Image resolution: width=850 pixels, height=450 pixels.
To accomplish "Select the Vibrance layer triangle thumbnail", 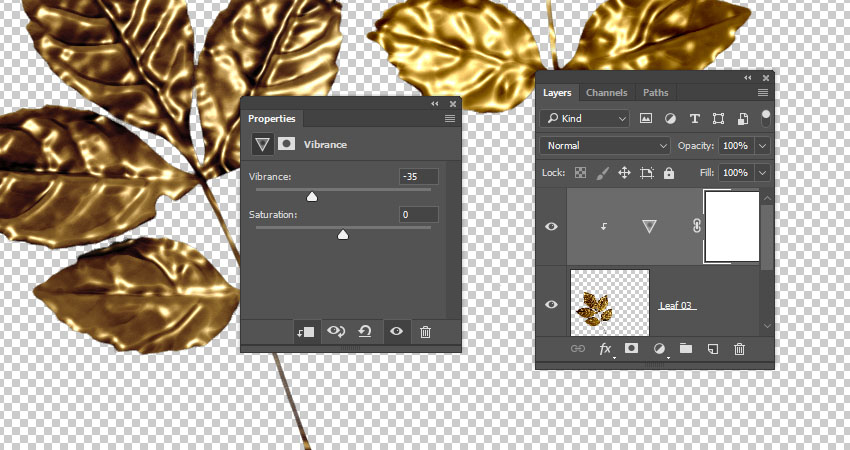I will tap(649, 226).
